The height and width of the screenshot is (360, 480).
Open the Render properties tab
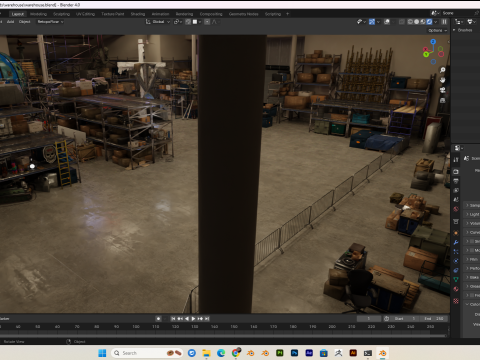[456, 172]
